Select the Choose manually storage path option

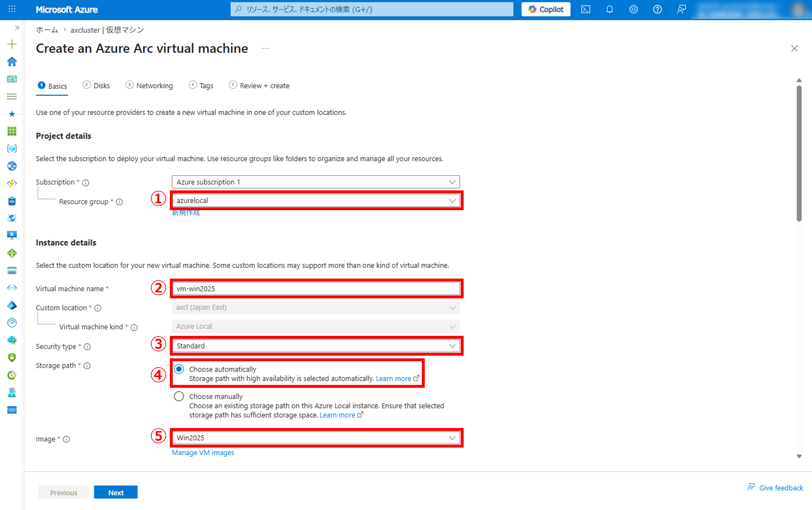pos(179,396)
